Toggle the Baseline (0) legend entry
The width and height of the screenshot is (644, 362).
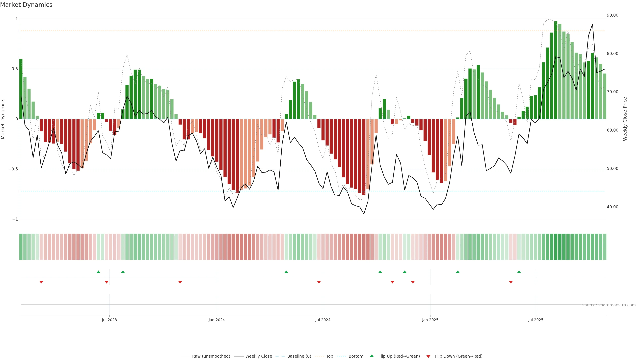click(x=299, y=356)
